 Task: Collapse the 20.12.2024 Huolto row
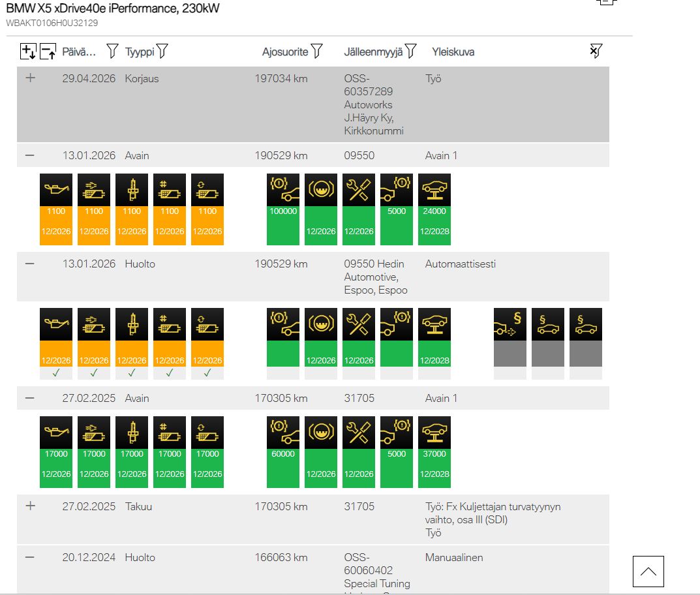click(x=30, y=558)
